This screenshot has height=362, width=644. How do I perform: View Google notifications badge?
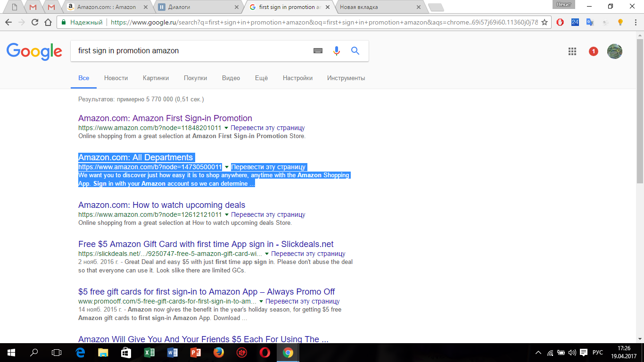click(x=594, y=51)
